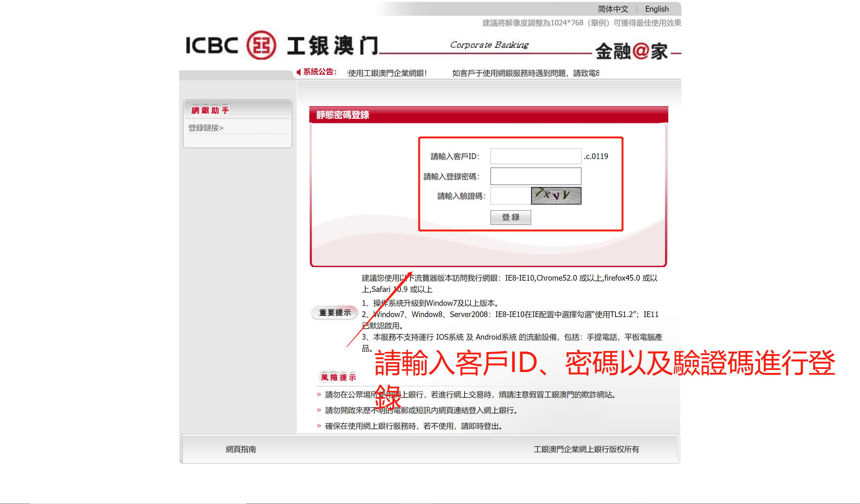Click the 系統公告 speaker icon
Viewport: 860px width, 504px height.
[299, 72]
